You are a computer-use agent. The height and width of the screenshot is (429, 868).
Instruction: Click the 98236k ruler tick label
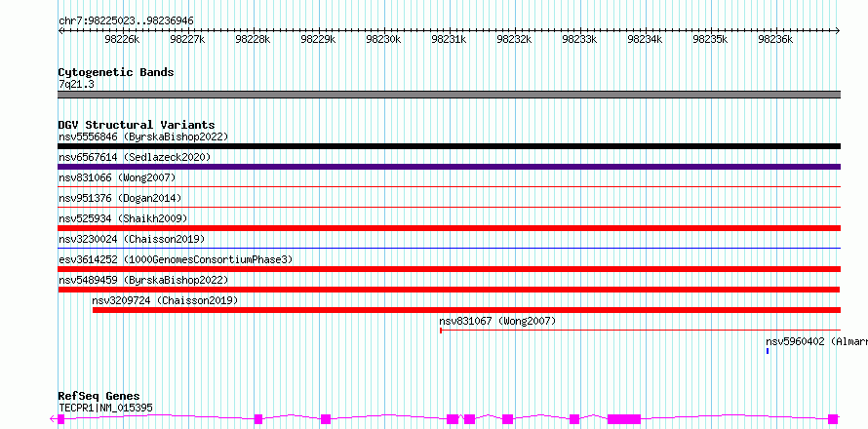click(x=775, y=39)
